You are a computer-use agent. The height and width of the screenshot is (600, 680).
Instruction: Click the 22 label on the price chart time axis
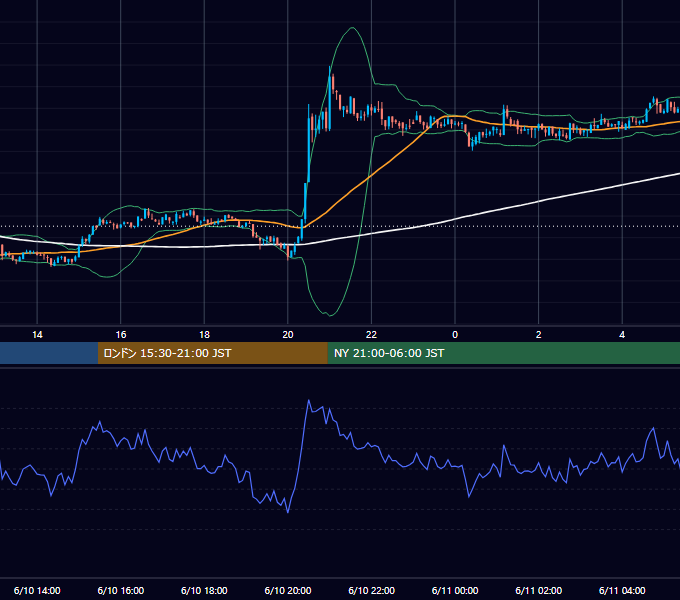pos(371,335)
